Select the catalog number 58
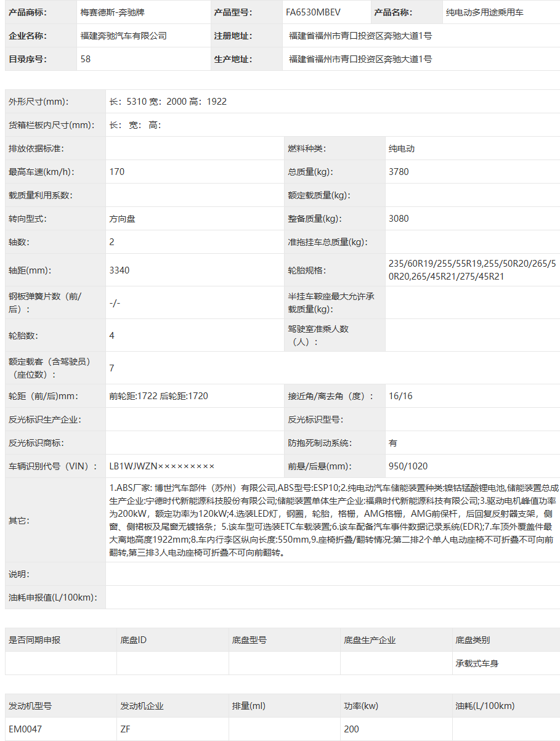The height and width of the screenshot is (741, 560). point(86,59)
